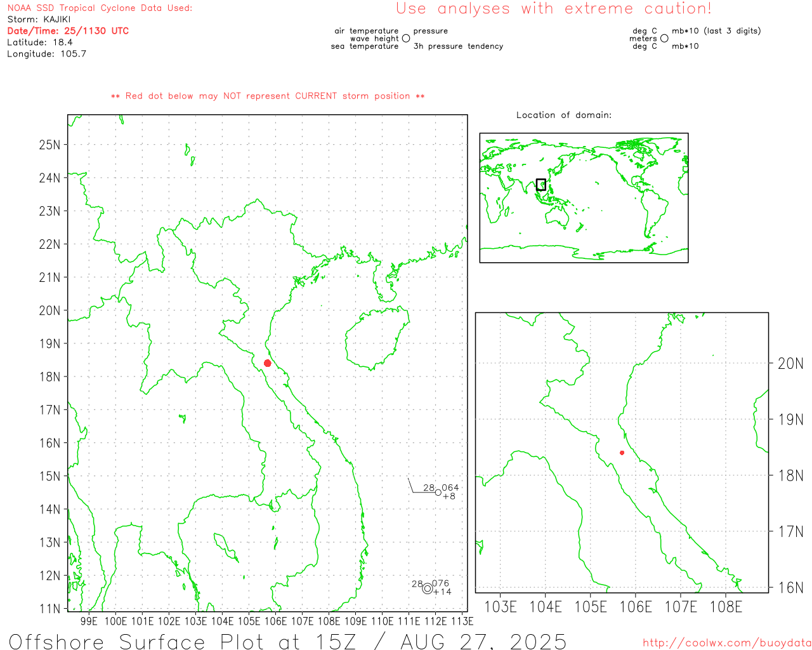This screenshot has height=650, width=812.
Task: Click the '18N' label on main map axis
Action: [x=49, y=377]
